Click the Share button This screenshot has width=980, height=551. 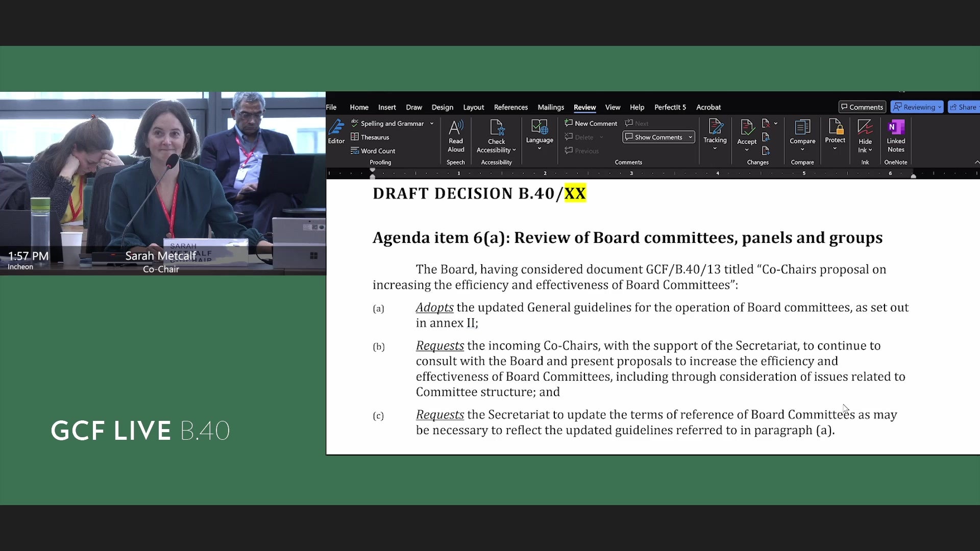tap(964, 107)
